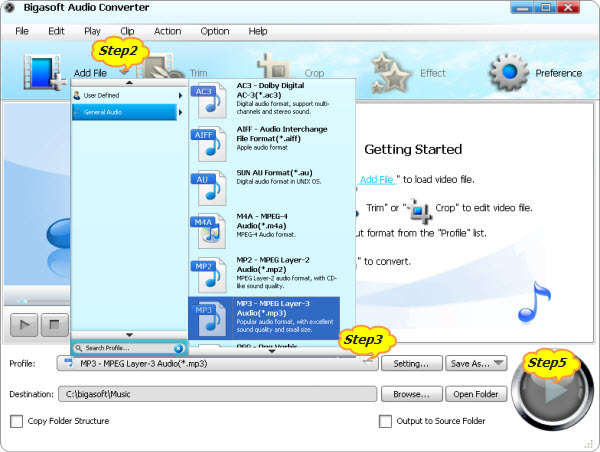Click the 'Getting Started' heading

[x=413, y=149]
